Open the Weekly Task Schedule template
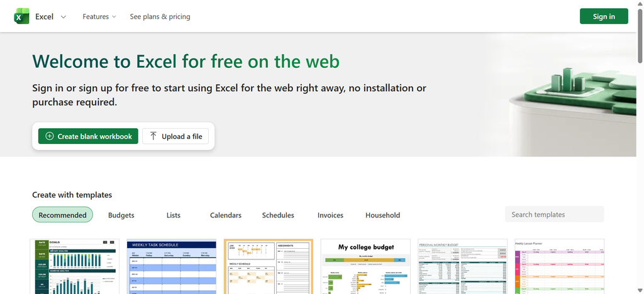 click(172, 266)
